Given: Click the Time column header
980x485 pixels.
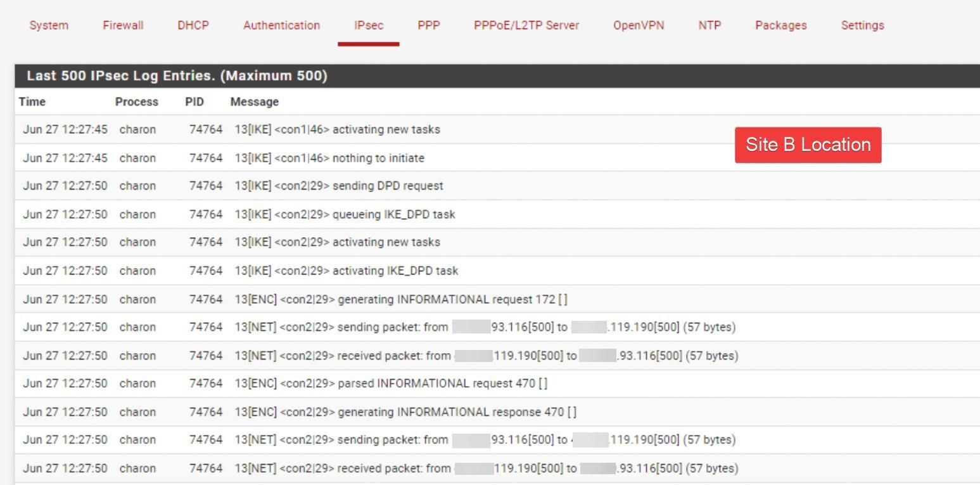Looking at the screenshot, I should (32, 101).
